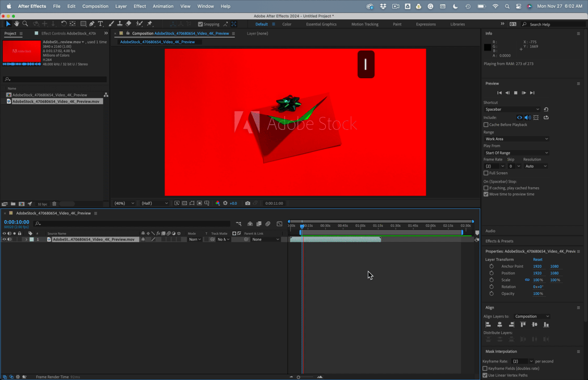Click the current time 0:00:10:00 display
Screen dimensions: 588x380
click(x=16, y=222)
